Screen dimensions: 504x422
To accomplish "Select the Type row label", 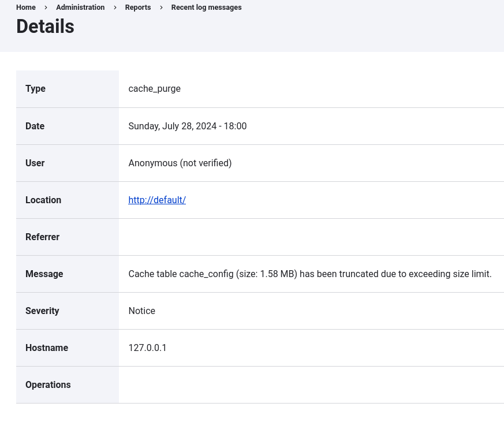I will click(35, 89).
